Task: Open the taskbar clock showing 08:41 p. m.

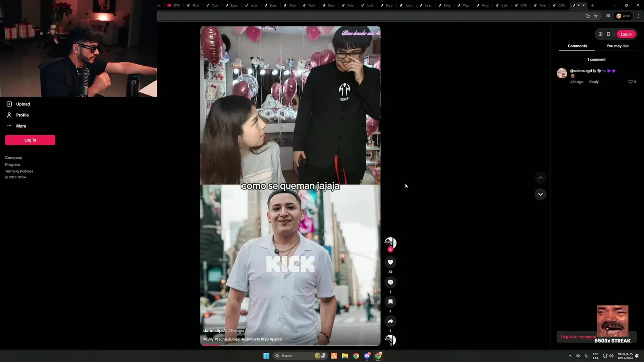Action: coord(625,356)
